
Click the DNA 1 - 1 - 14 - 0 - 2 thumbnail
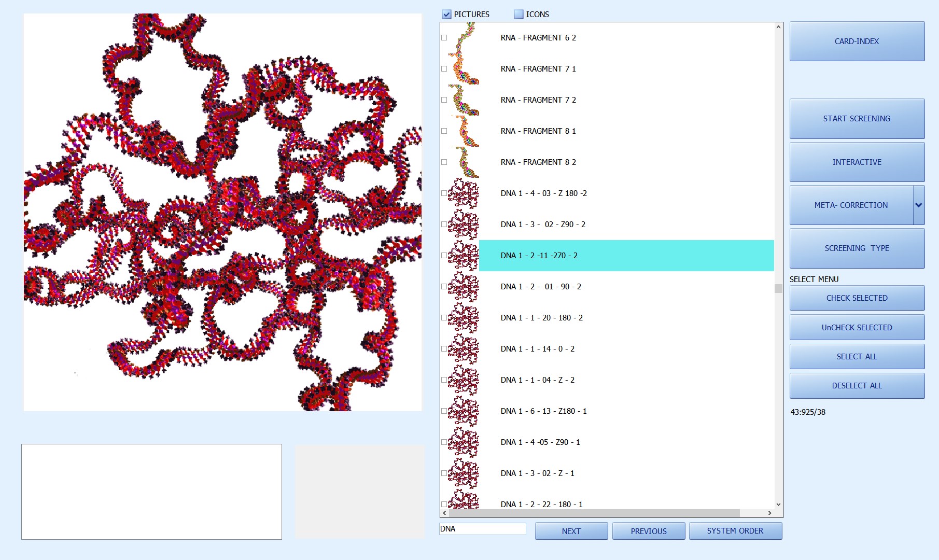(x=464, y=349)
